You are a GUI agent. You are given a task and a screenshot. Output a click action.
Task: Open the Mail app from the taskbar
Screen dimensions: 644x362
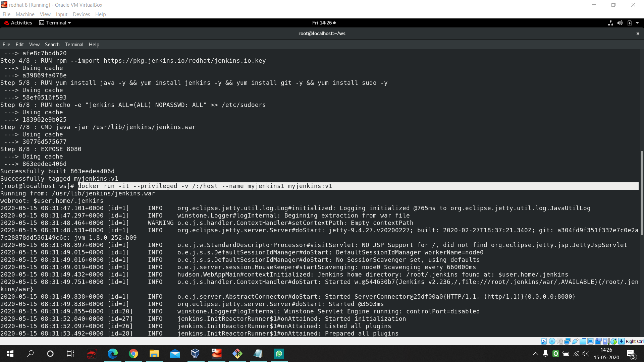click(175, 354)
